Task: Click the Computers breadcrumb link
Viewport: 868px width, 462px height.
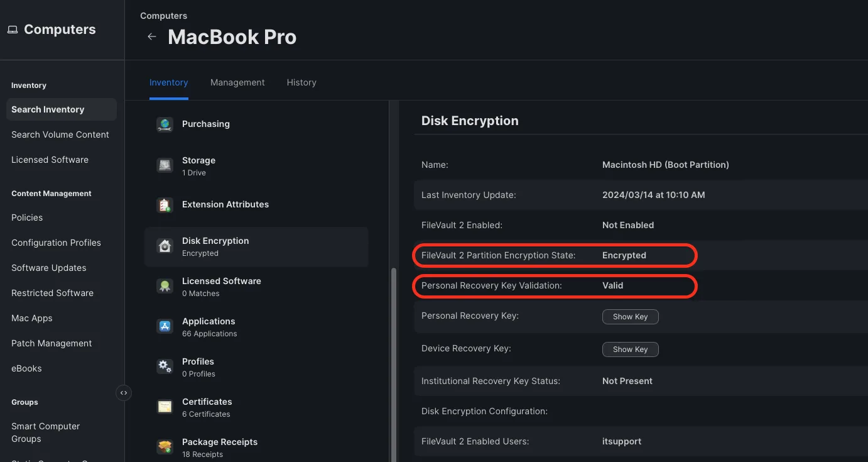Action: [x=163, y=16]
